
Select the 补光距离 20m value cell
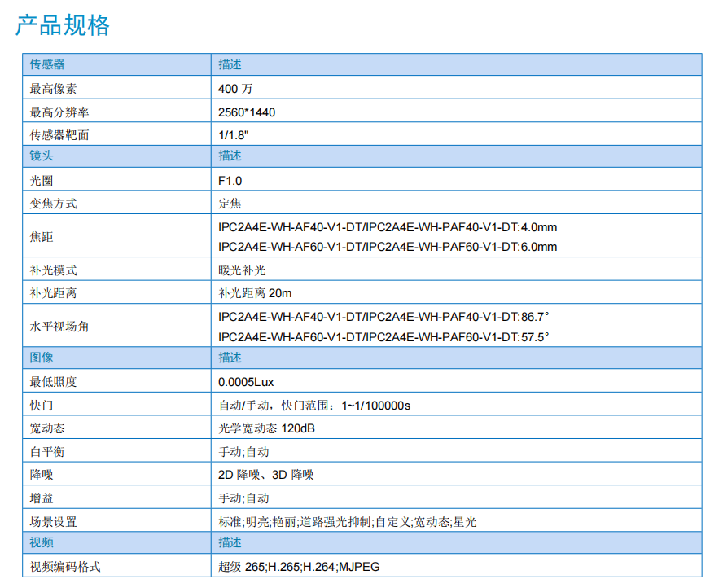click(255, 292)
